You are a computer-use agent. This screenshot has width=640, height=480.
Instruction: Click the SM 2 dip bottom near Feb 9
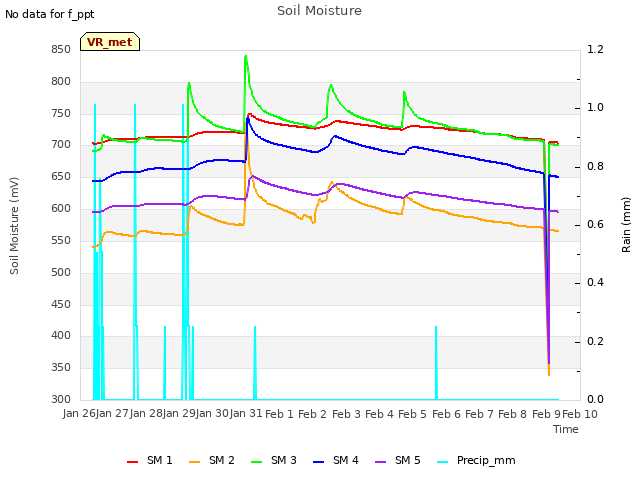click(x=549, y=374)
